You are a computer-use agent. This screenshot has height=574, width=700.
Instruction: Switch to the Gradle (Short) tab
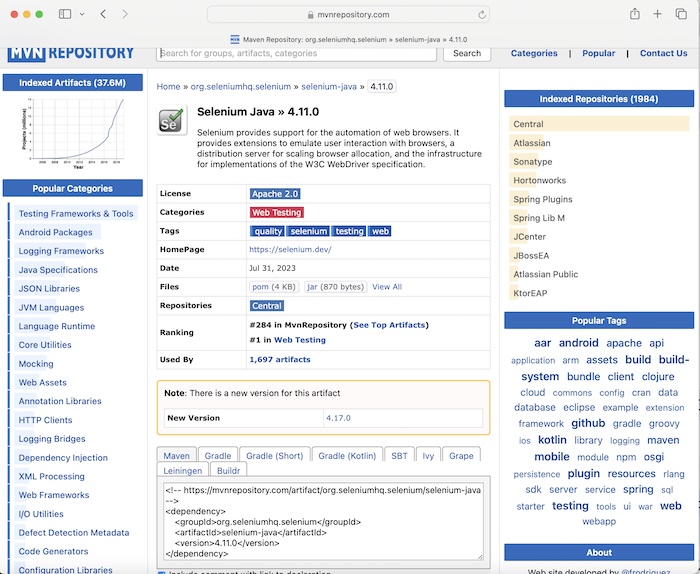[275, 456]
